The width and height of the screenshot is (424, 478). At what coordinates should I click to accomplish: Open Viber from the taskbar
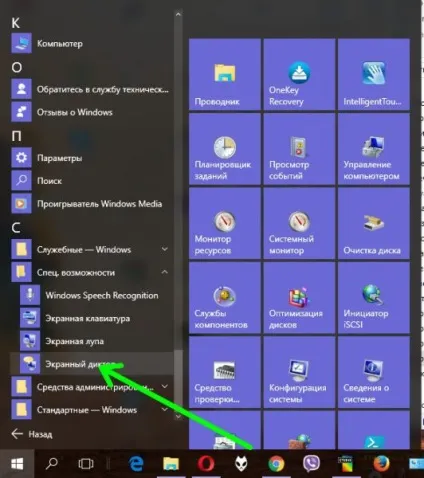[x=311, y=464]
